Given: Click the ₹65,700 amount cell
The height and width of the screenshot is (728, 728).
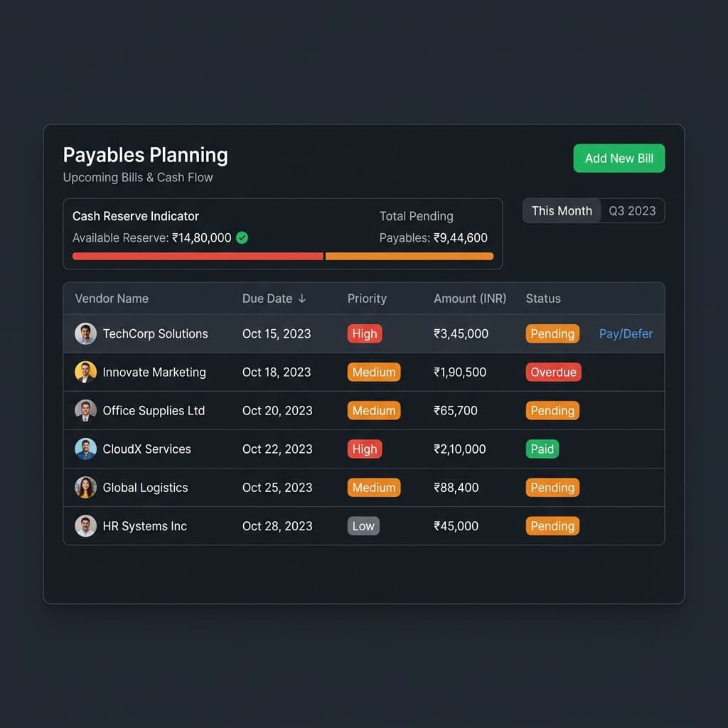Looking at the screenshot, I should 456,411.
